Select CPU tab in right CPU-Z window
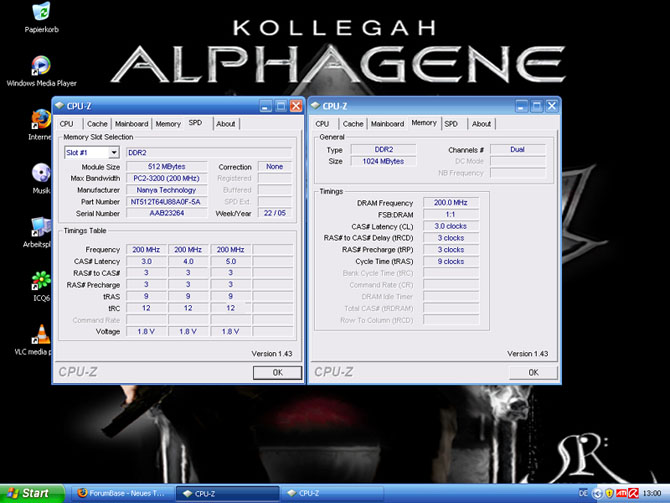 [x=322, y=124]
